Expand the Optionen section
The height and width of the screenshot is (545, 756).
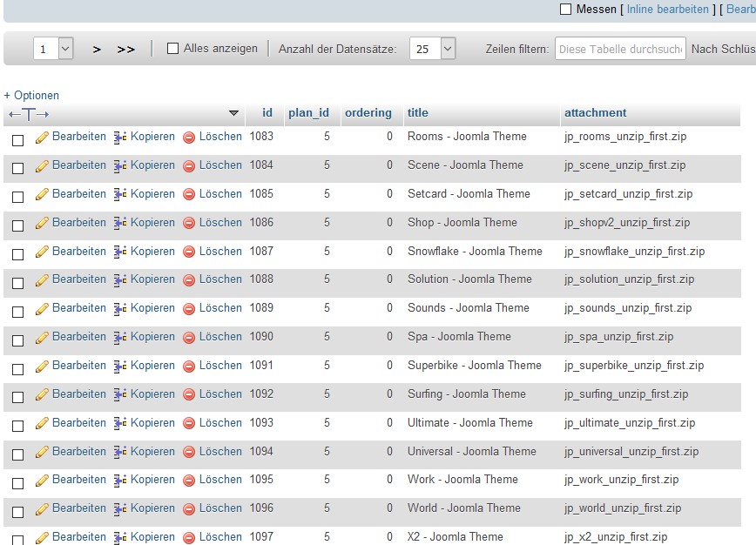point(31,96)
